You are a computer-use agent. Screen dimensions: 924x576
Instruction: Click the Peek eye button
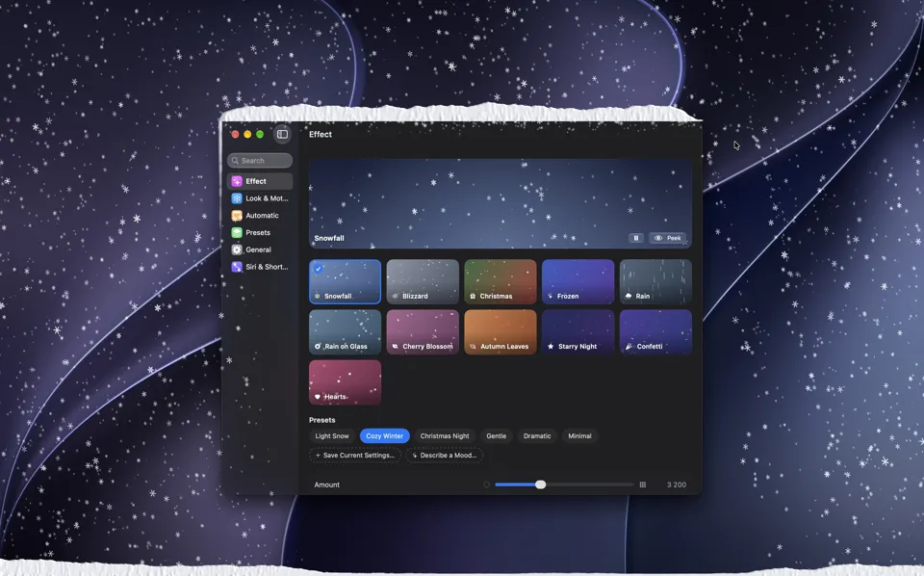668,238
